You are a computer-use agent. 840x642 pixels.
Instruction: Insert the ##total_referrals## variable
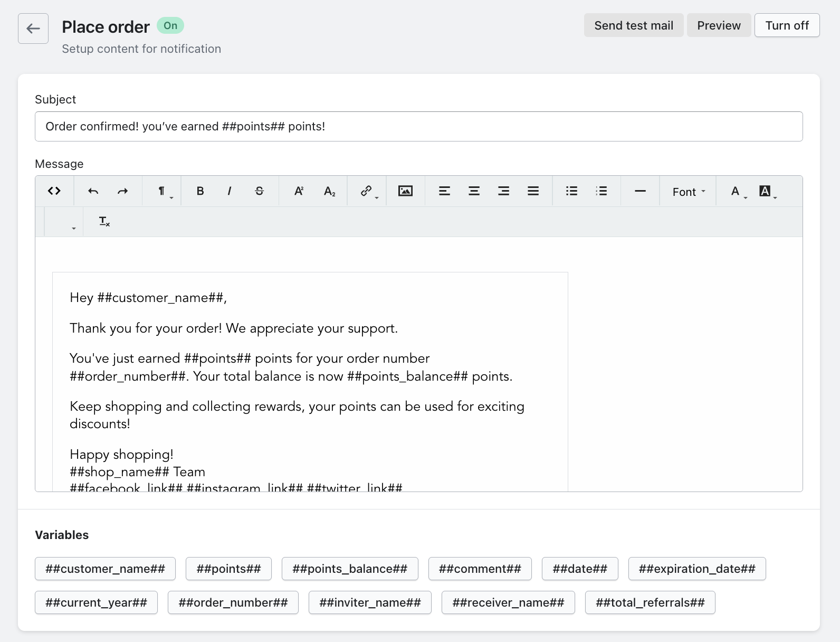point(650,602)
